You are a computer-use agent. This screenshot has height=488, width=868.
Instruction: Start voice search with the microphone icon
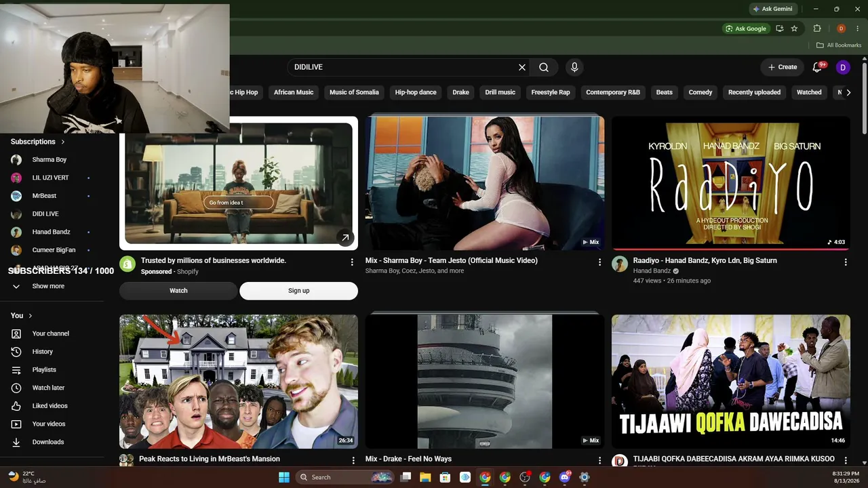pos(574,67)
